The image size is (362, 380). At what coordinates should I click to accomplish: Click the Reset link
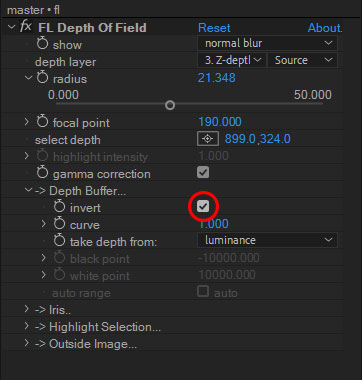coord(214,28)
